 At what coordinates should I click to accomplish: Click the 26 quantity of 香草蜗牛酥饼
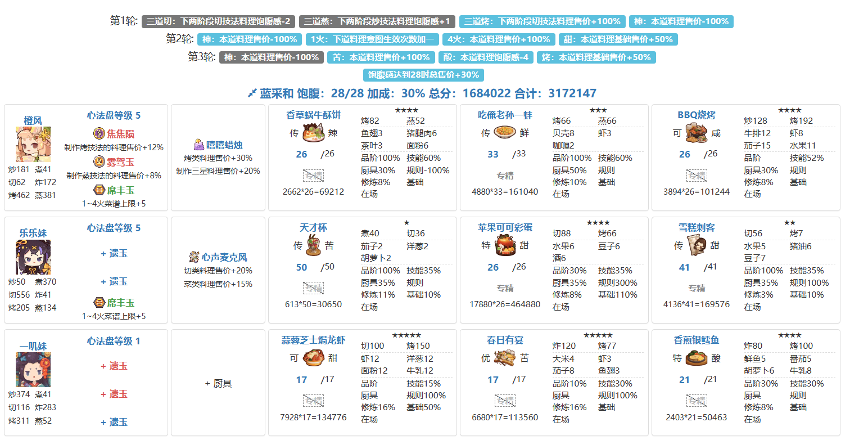302,155
